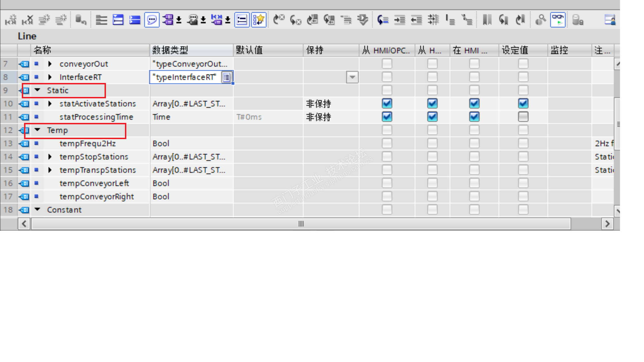Click the indent text right icon
Viewport: 644px width, 362px height.
[x=399, y=20]
